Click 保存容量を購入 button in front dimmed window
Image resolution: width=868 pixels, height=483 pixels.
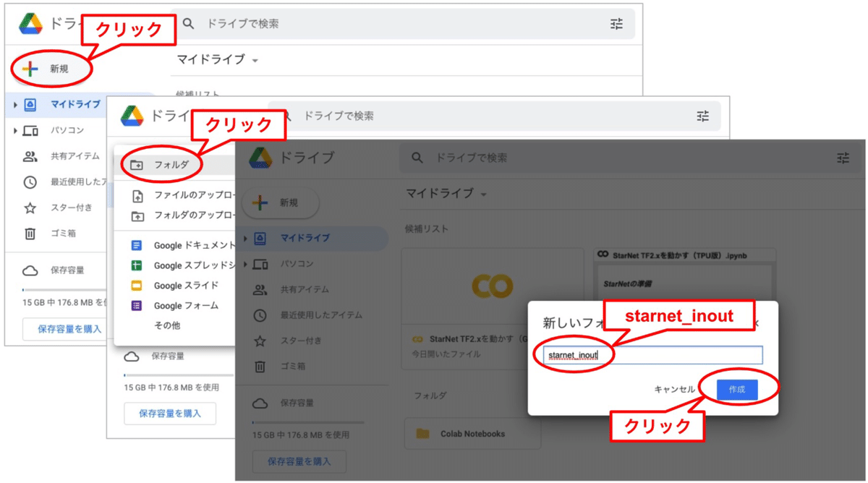[x=299, y=461]
